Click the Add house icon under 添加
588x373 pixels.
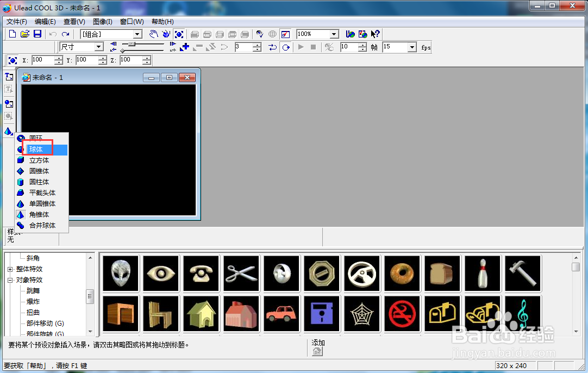click(x=317, y=351)
